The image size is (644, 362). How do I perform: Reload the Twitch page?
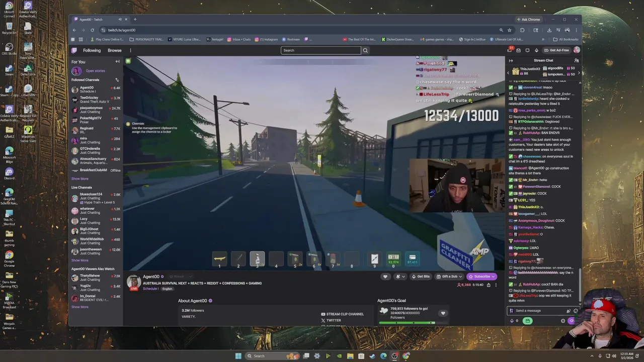(92, 30)
